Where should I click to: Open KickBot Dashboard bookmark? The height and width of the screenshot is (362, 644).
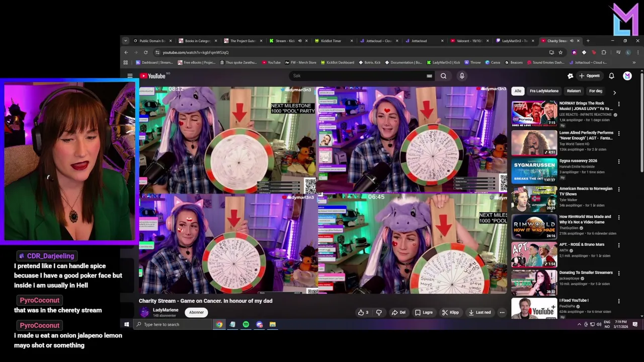point(337,62)
